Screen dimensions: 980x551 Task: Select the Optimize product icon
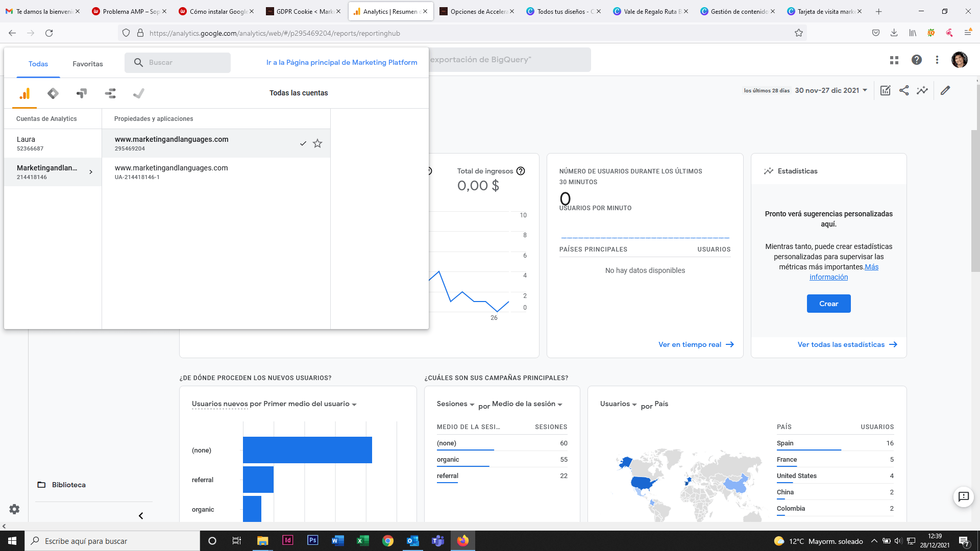[x=82, y=93]
